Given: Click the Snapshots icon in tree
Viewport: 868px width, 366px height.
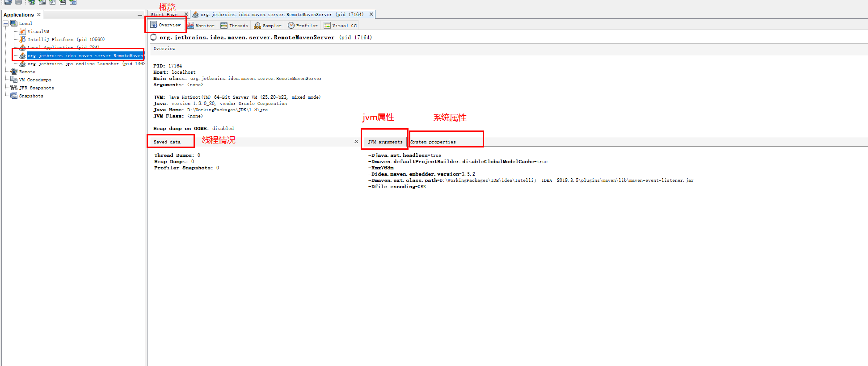Looking at the screenshot, I should click(14, 96).
